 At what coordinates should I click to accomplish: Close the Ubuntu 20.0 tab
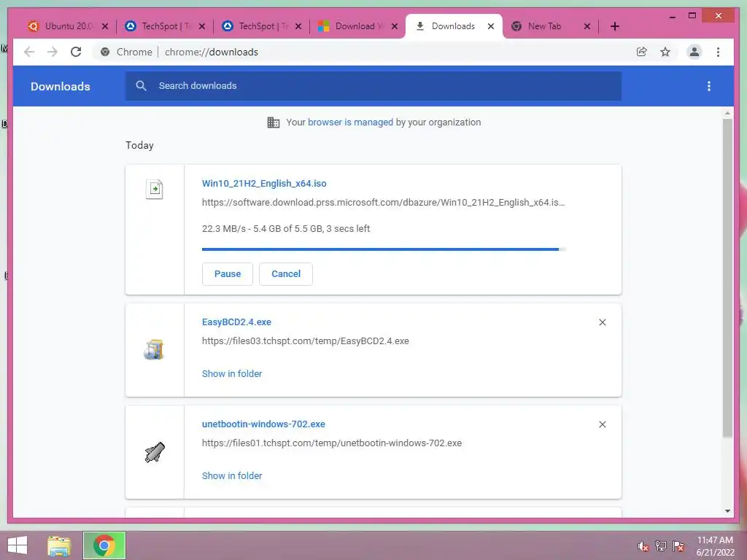105,26
